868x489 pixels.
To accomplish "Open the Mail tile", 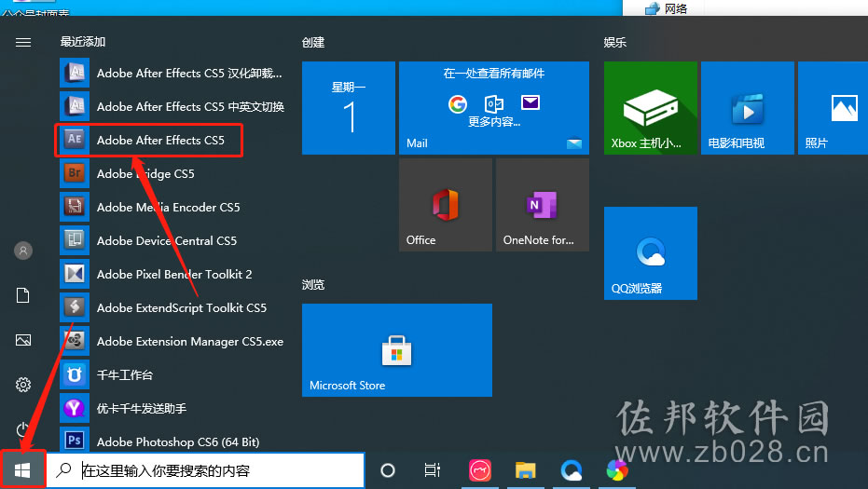I will pyautogui.click(x=494, y=108).
